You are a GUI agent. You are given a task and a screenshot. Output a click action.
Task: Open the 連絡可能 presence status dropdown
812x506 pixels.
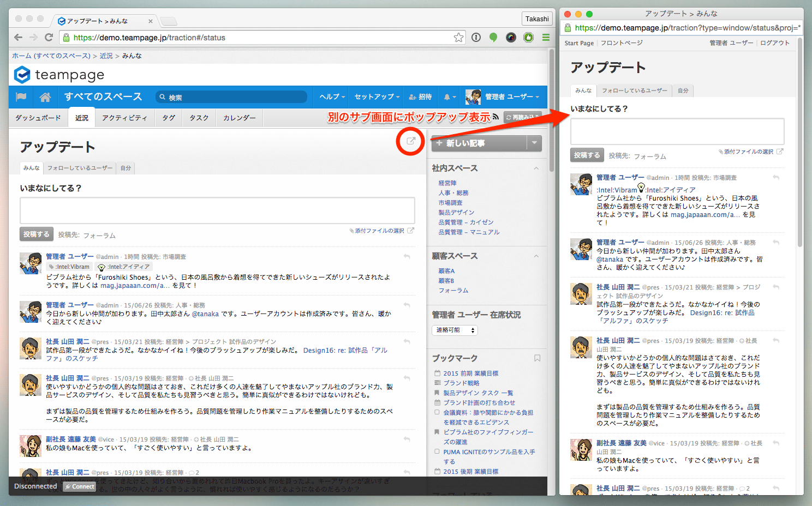click(455, 330)
